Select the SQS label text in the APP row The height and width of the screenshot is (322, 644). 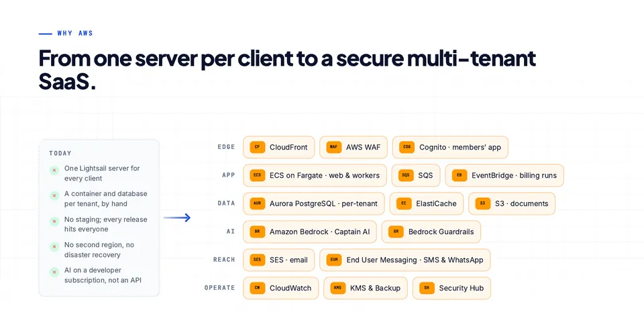coord(425,175)
